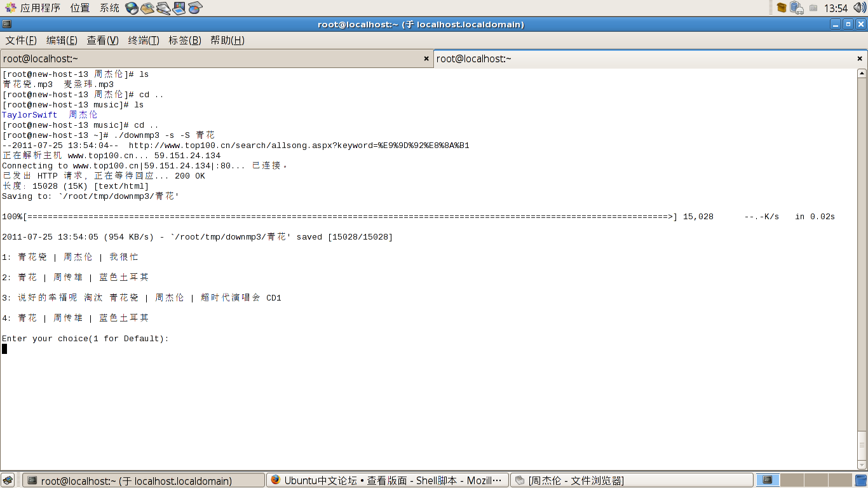Click the 'Saving to:' path line
This screenshot has width=868, height=488.
tap(90, 196)
